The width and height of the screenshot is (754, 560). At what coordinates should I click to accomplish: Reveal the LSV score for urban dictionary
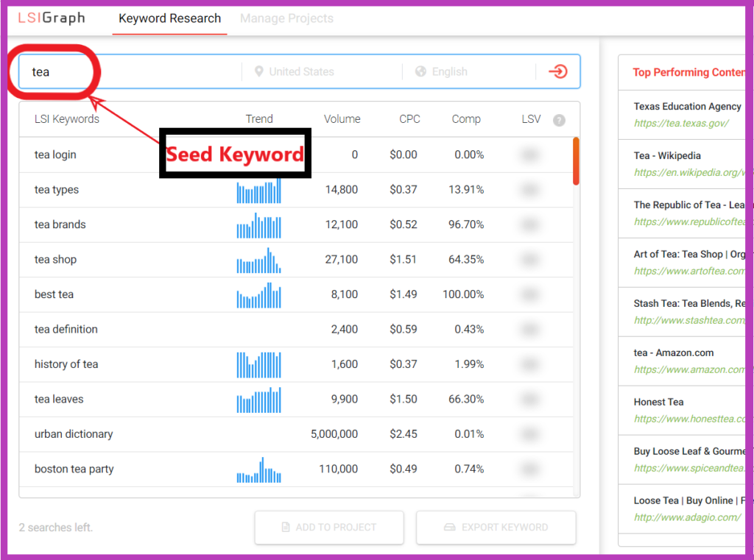click(531, 434)
